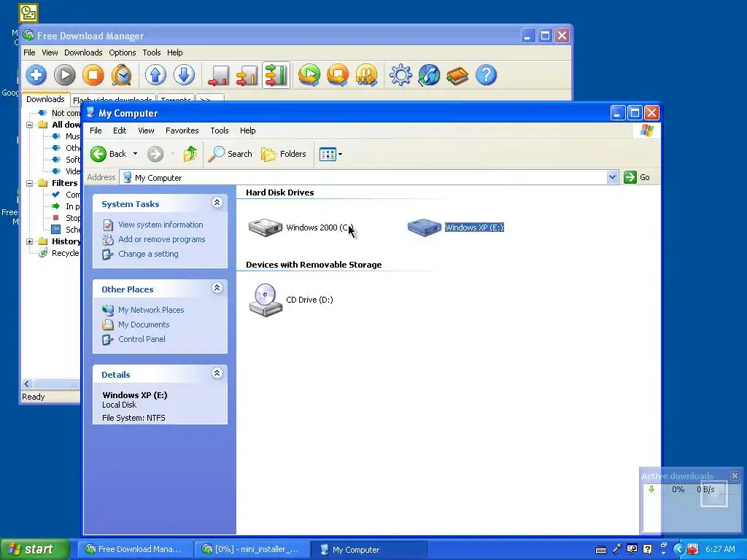This screenshot has height=560, width=747.
Task: Collapse the All downloads tree node
Action: coord(29,125)
